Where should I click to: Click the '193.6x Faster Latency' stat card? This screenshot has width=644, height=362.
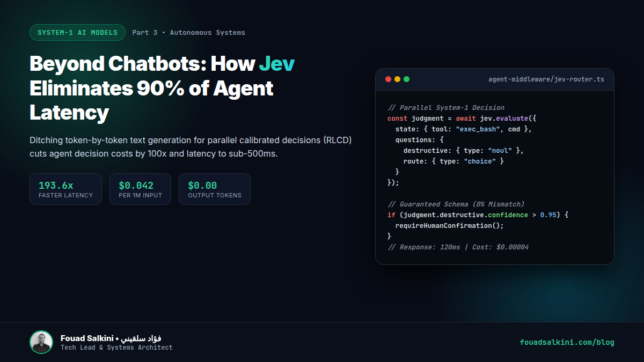click(65, 189)
